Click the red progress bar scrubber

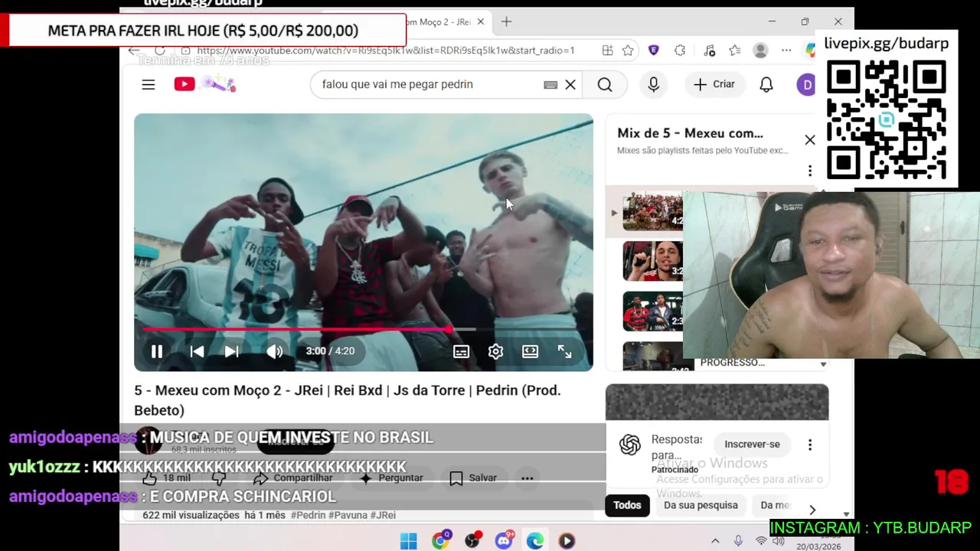pyautogui.click(x=449, y=330)
